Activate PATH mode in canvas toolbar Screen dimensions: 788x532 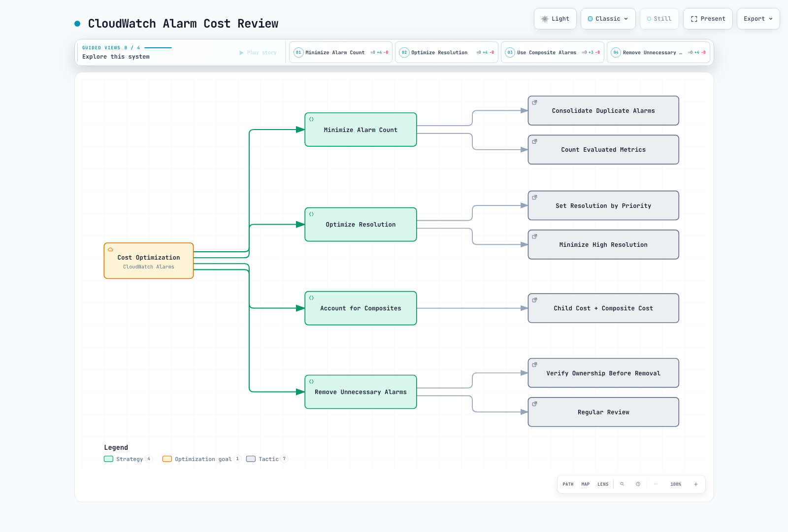click(568, 484)
